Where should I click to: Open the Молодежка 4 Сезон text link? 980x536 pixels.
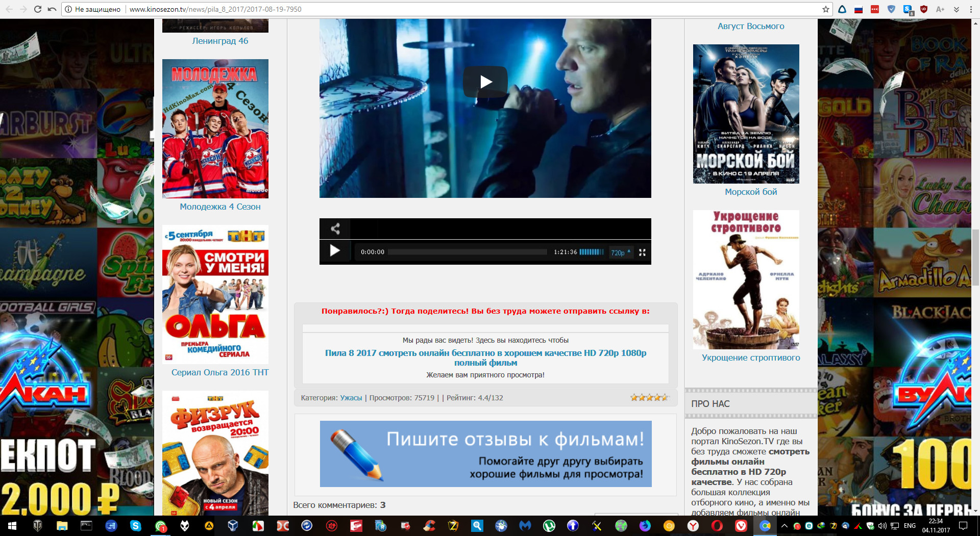220,207
